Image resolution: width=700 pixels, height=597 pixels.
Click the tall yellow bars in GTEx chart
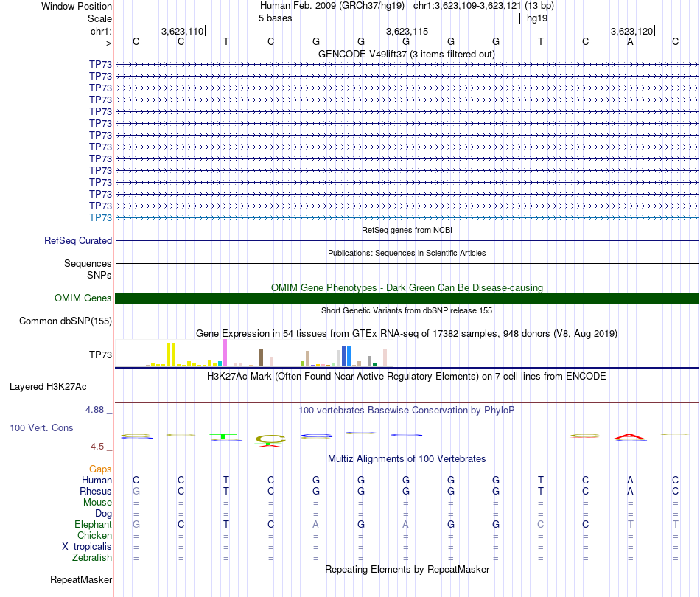[171, 355]
